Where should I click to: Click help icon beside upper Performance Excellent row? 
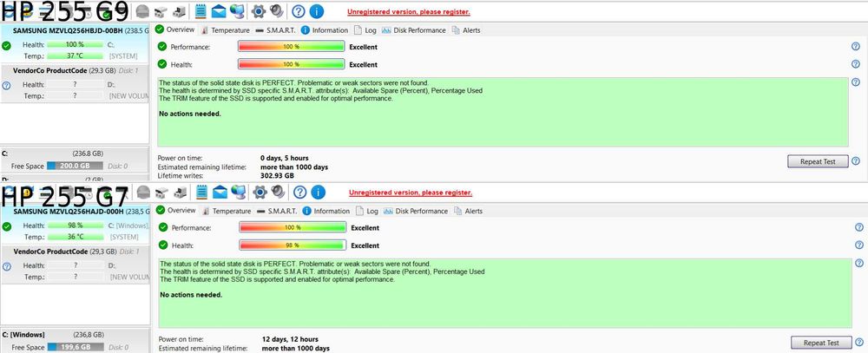coord(855,47)
